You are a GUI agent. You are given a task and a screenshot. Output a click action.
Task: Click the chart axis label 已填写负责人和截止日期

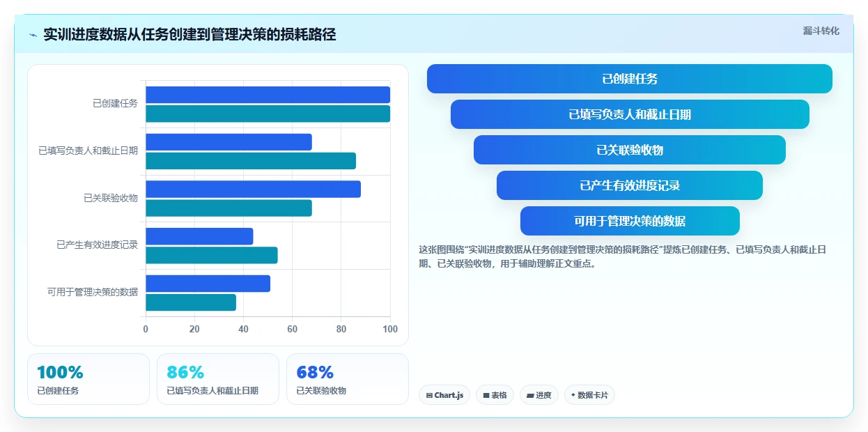88,151
